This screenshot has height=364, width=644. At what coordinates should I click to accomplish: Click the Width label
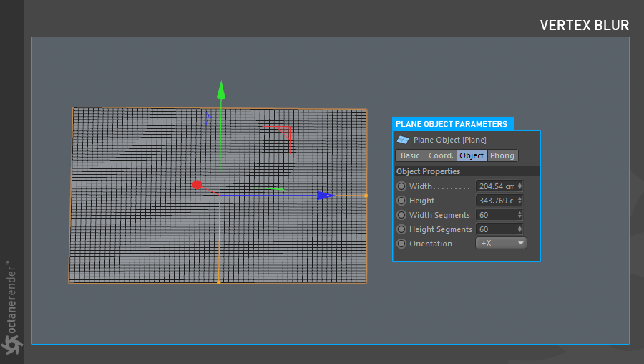click(421, 186)
